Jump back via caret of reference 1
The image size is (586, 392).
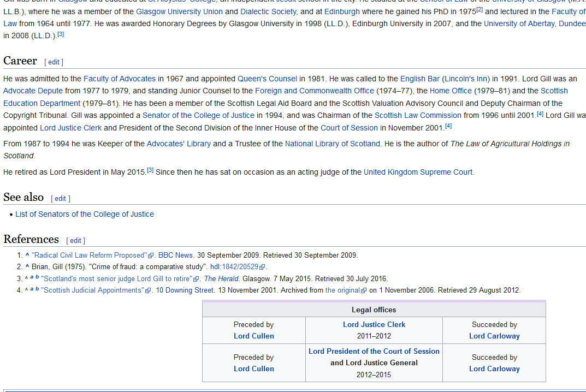click(27, 255)
